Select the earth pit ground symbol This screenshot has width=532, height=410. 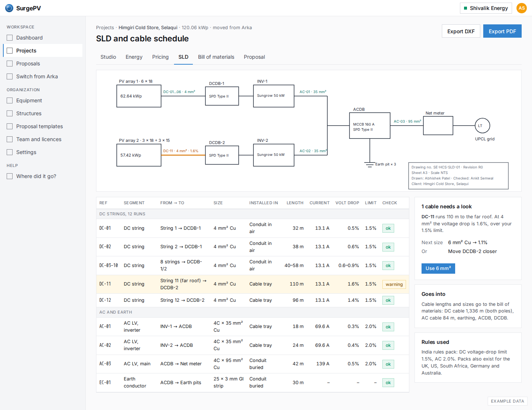370,165
